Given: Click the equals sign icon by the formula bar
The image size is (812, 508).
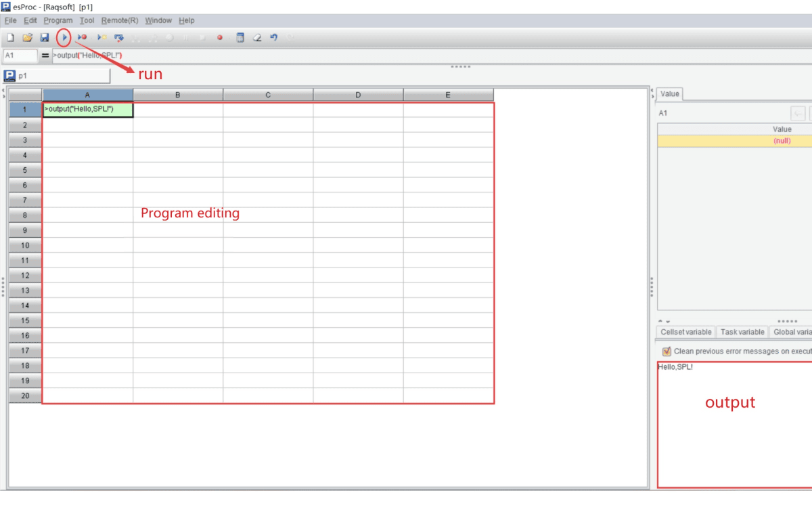Looking at the screenshot, I should [x=45, y=56].
